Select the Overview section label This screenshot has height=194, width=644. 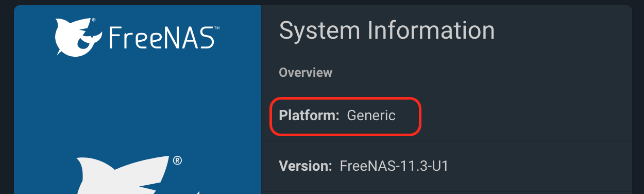[x=306, y=72]
